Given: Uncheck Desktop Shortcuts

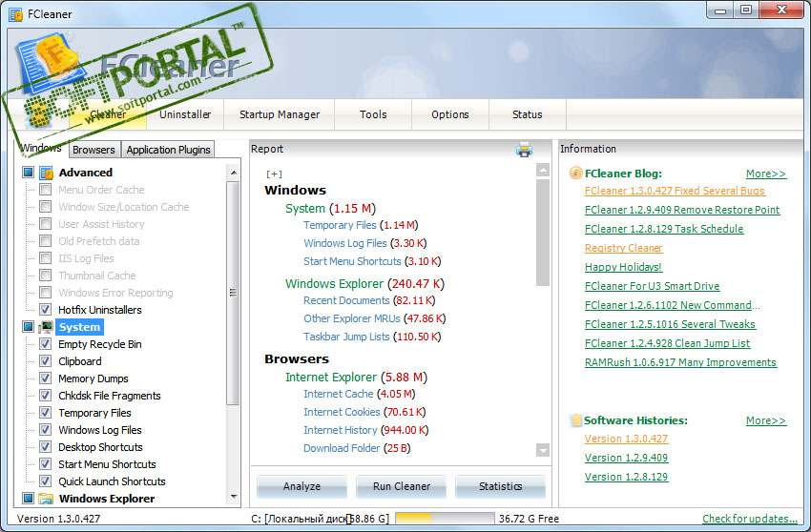Looking at the screenshot, I should [46, 447].
